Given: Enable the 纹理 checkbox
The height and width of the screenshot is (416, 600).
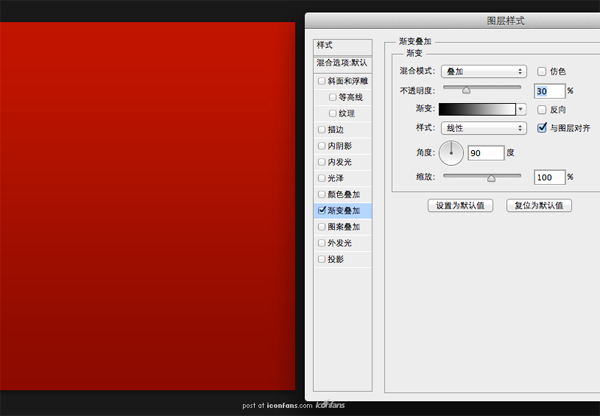Looking at the screenshot, I should 333,114.
